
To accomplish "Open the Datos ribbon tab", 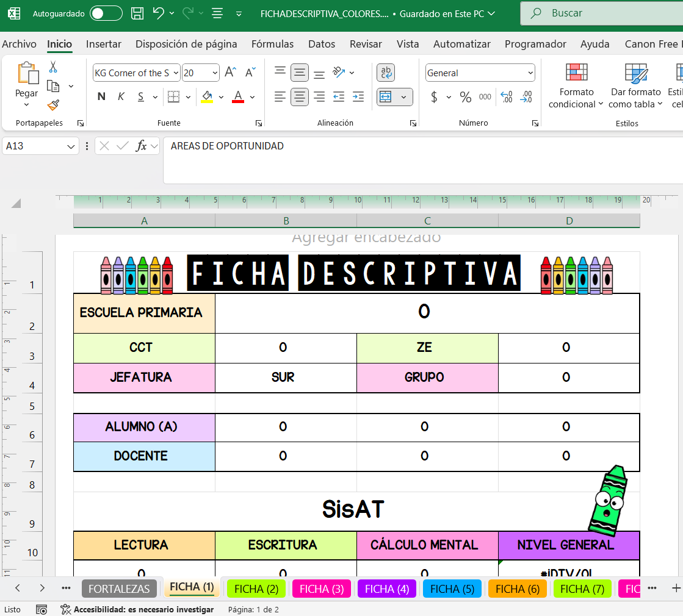I will (x=322, y=44).
